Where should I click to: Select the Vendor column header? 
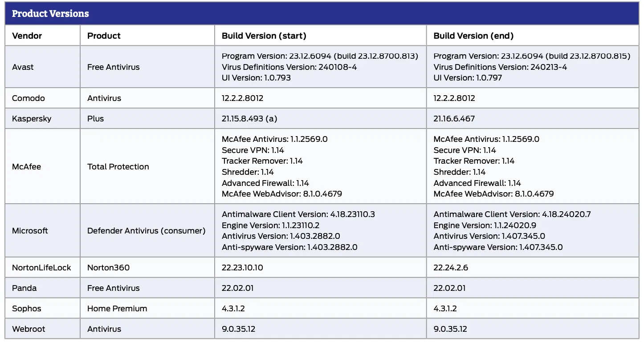27,36
